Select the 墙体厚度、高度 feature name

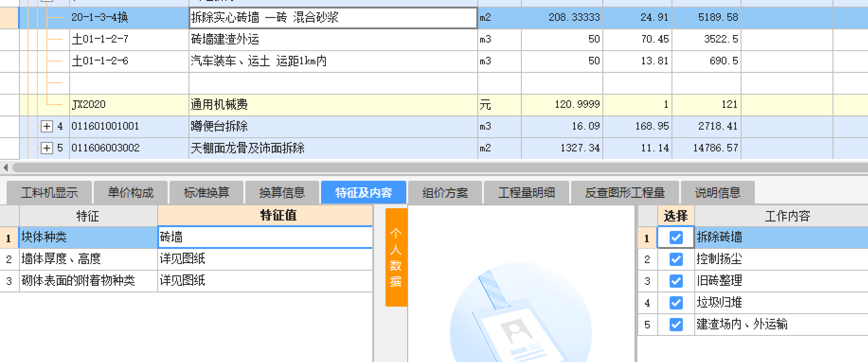[88, 259]
